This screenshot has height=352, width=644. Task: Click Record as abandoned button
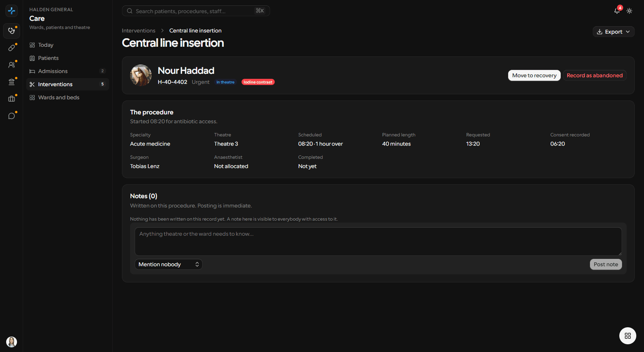(594, 75)
